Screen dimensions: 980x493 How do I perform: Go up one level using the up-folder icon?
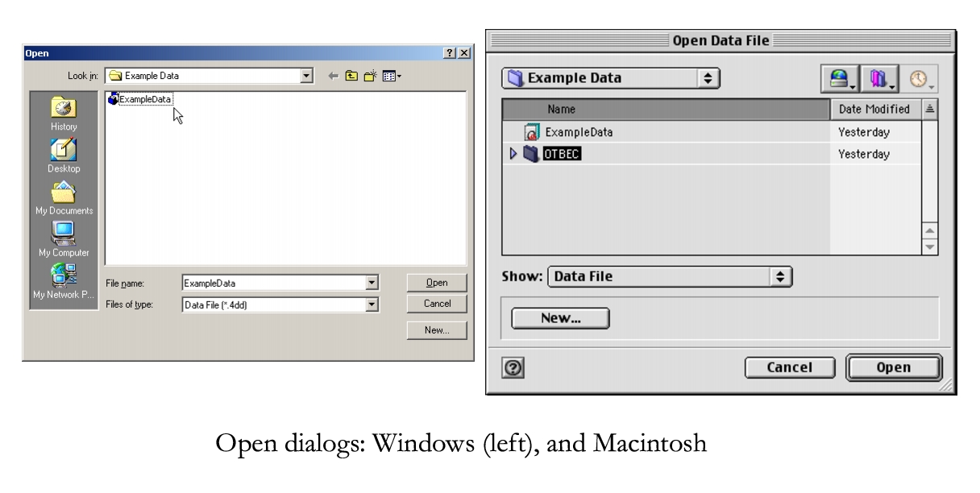pos(352,77)
